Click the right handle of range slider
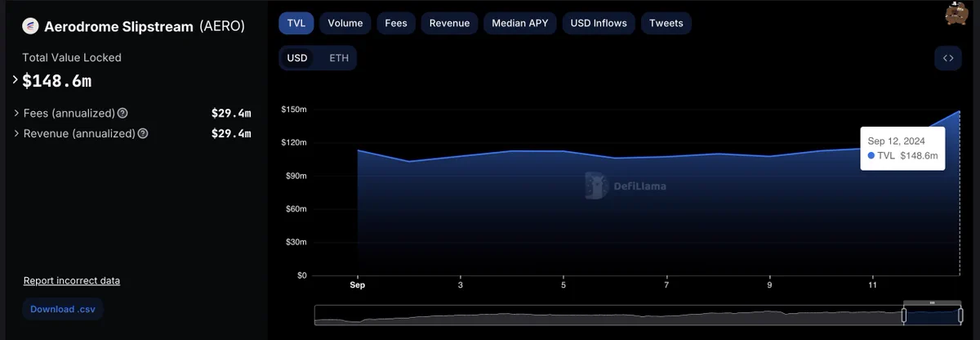The image size is (980, 340). 959,315
